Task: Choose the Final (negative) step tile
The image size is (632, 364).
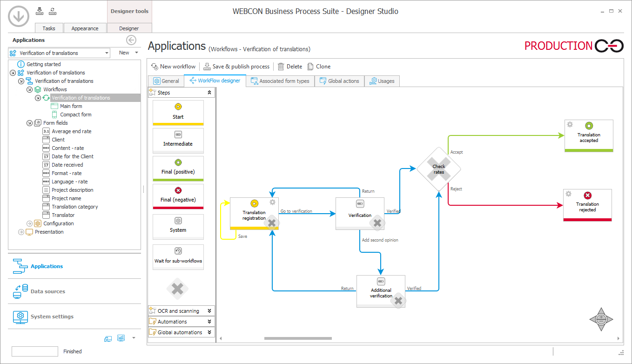Action: (x=178, y=196)
